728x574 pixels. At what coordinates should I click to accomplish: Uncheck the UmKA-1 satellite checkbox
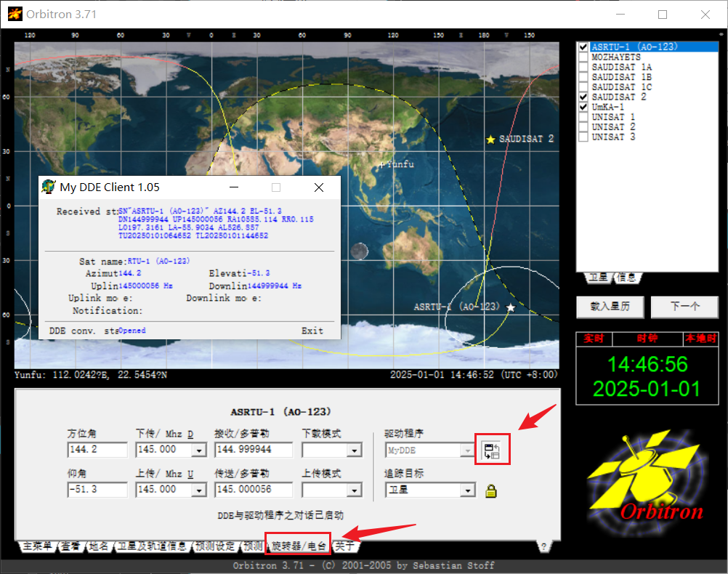point(583,107)
